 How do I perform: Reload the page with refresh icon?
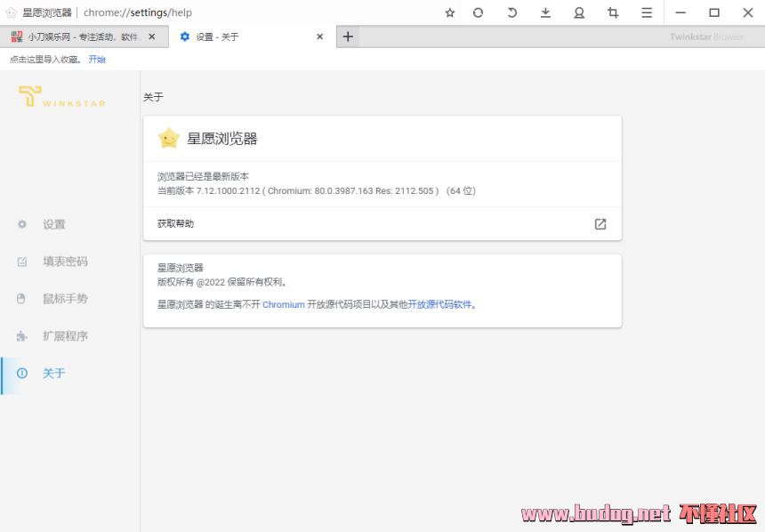tap(479, 12)
